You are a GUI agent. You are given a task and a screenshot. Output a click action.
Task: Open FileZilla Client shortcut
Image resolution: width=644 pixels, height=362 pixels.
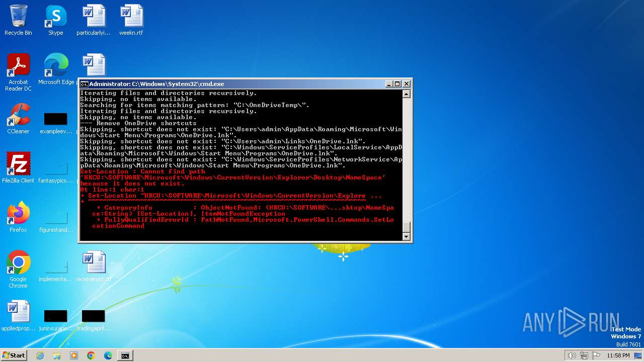[x=18, y=168]
